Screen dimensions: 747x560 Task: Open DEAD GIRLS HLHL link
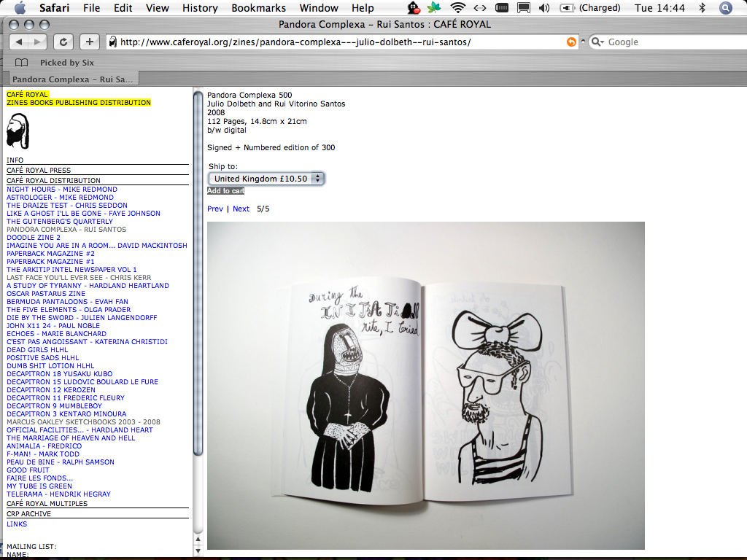pyautogui.click(x=37, y=349)
